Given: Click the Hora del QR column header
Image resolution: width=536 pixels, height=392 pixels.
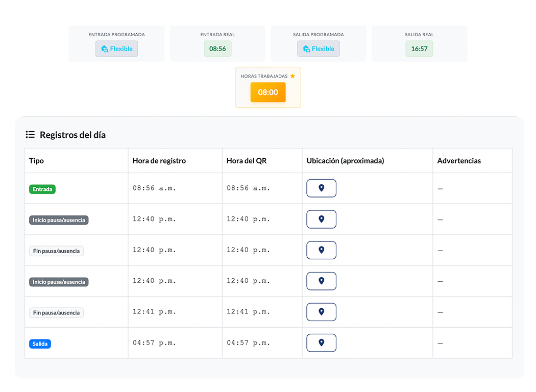Looking at the screenshot, I should tap(247, 161).
